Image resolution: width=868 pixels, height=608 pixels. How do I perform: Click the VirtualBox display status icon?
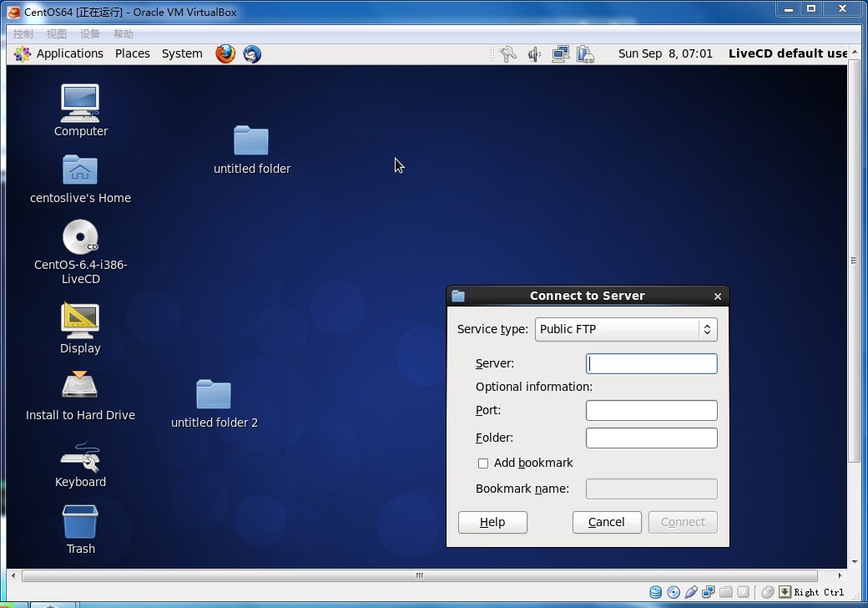[744, 592]
